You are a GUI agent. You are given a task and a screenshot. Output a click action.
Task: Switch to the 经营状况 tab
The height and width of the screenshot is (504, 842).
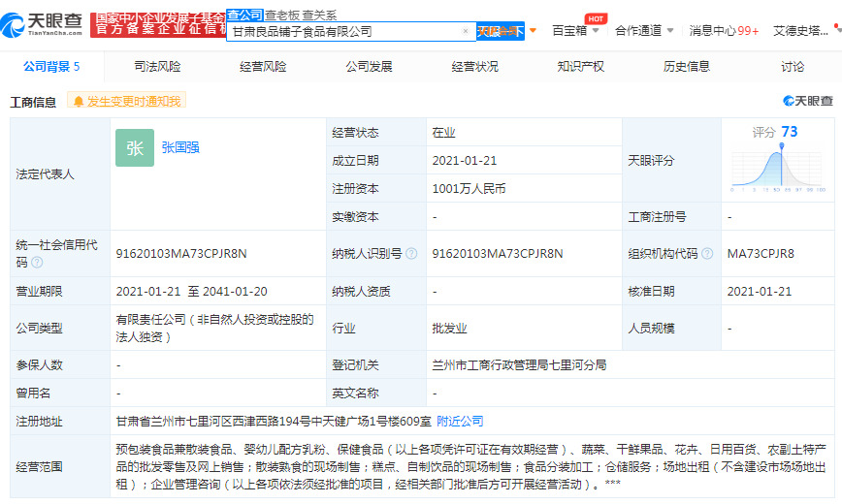(474, 67)
